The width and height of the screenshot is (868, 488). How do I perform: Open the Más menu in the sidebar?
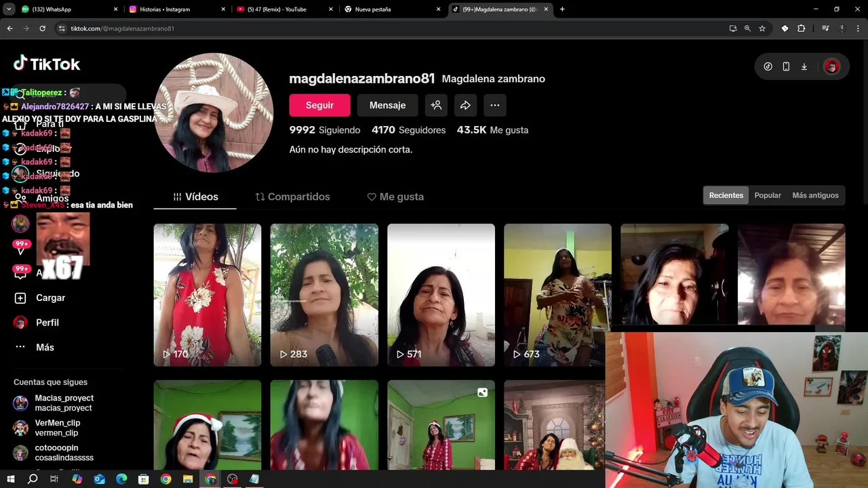34,347
